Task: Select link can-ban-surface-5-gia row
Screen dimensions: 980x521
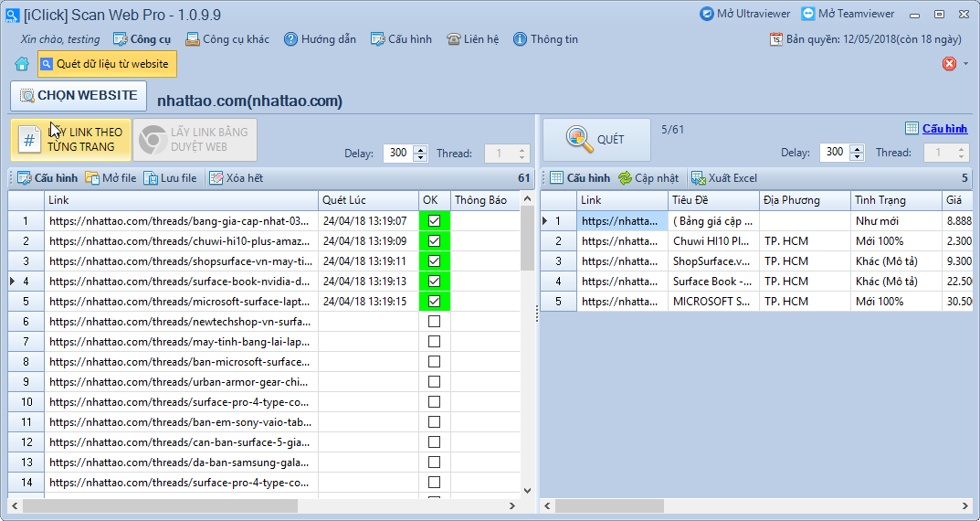Action: pyautogui.click(x=181, y=442)
